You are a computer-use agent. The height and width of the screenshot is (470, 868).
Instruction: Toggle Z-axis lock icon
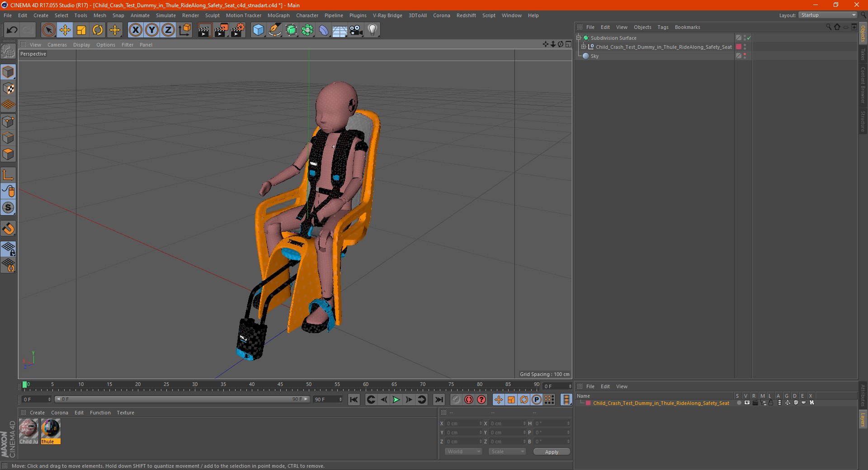click(x=168, y=30)
